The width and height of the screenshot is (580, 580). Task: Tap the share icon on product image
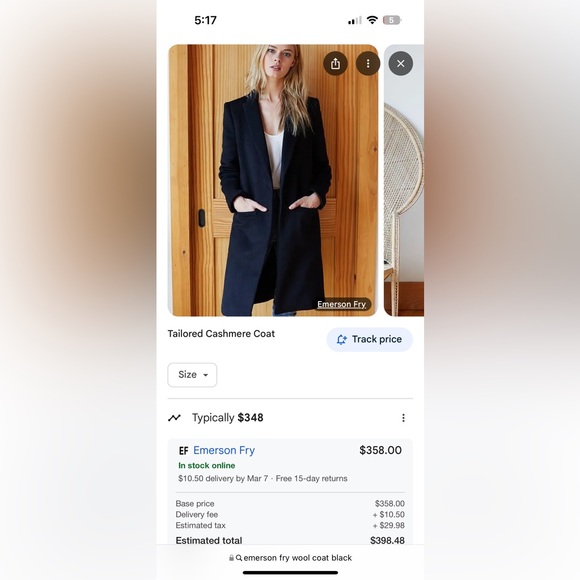pos(335,64)
